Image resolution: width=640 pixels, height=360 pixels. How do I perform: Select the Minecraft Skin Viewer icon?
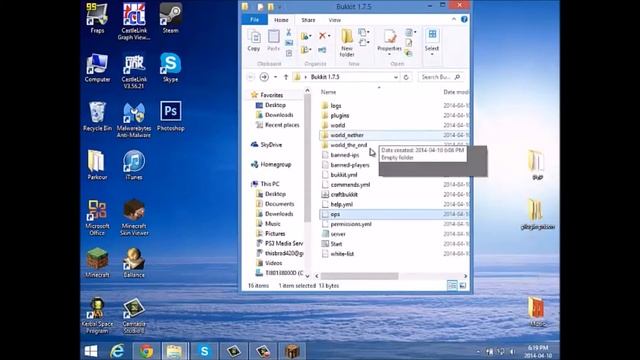coord(134,218)
